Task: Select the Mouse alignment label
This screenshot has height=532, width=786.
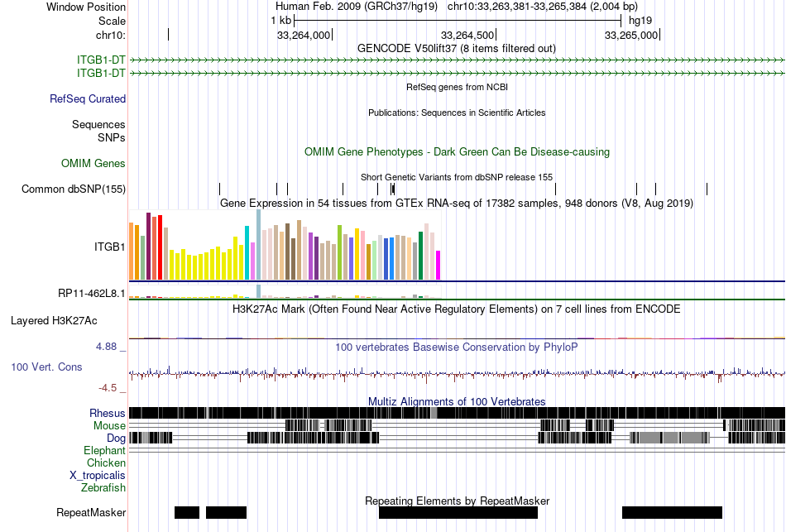Action: coord(109,426)
